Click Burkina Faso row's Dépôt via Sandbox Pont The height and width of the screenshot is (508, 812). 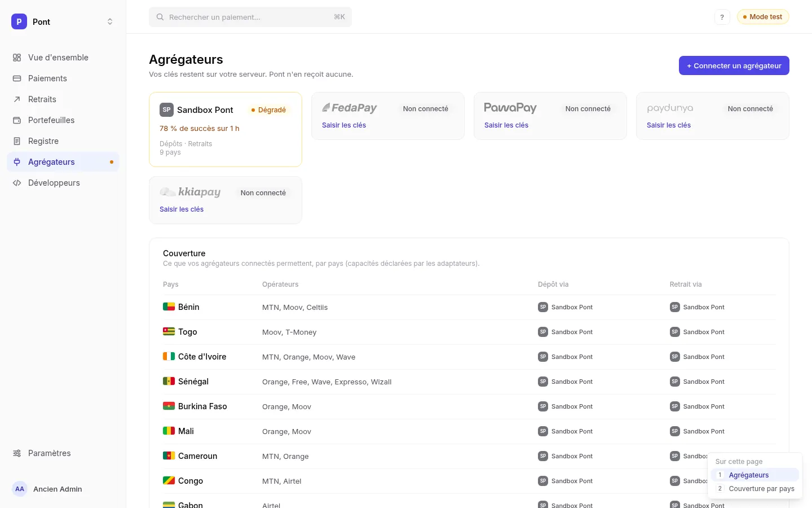coord(566,406)
